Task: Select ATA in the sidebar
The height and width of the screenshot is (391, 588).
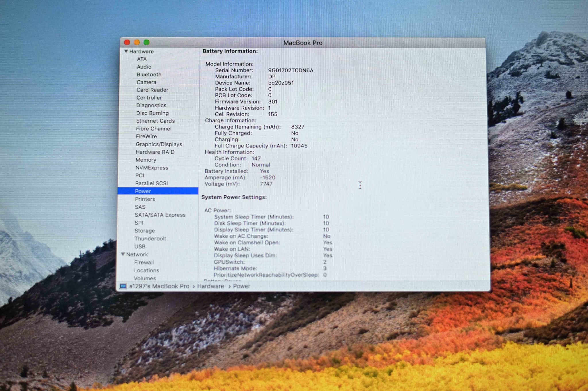Action: pos(142,59)
